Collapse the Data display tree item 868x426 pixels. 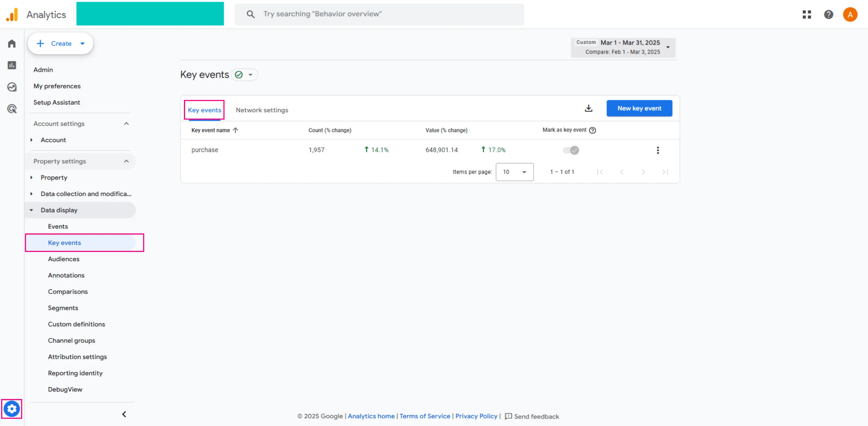coord(31,210)
